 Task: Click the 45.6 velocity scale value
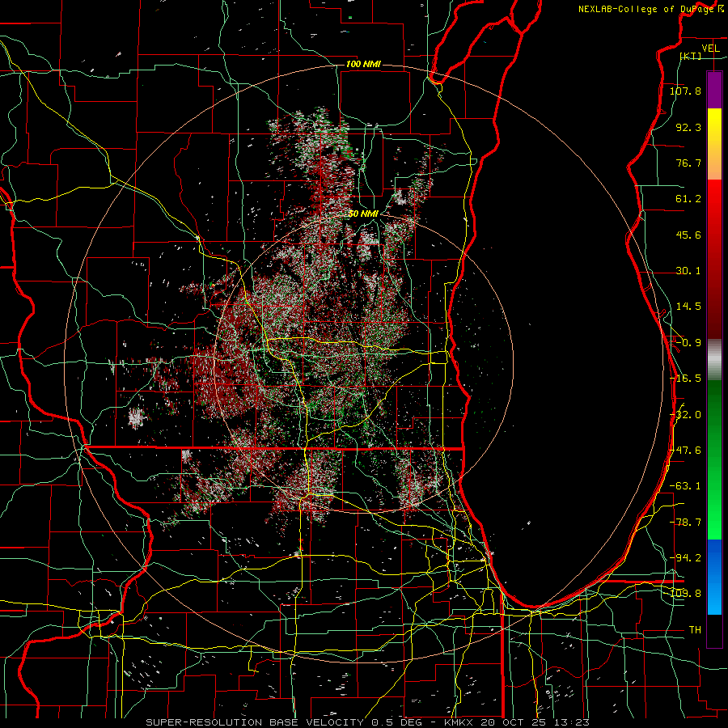(688, 235)
